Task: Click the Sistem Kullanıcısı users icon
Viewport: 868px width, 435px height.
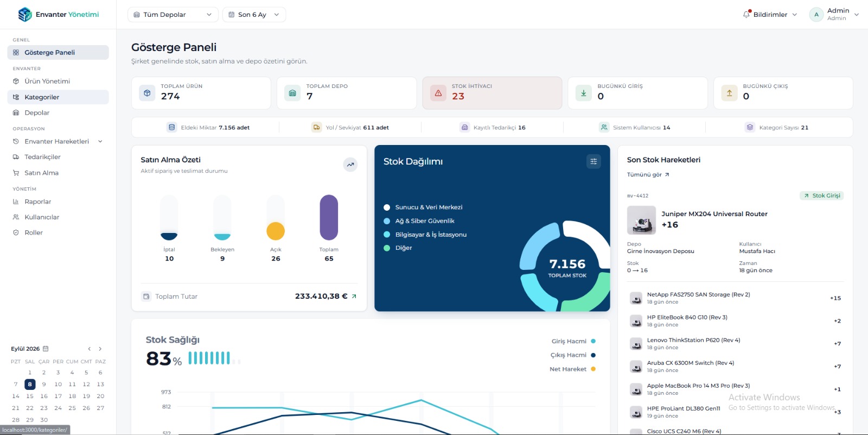Action: tap(604, 128)
